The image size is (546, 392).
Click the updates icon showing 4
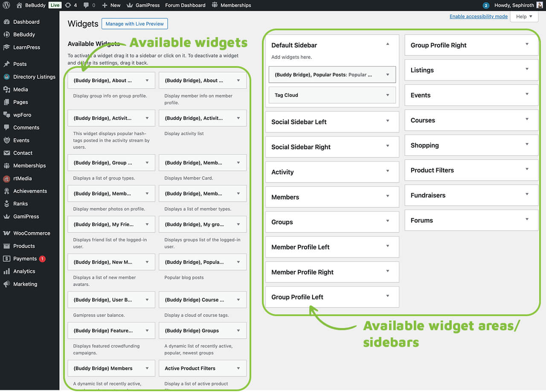[x=68, y=5]
